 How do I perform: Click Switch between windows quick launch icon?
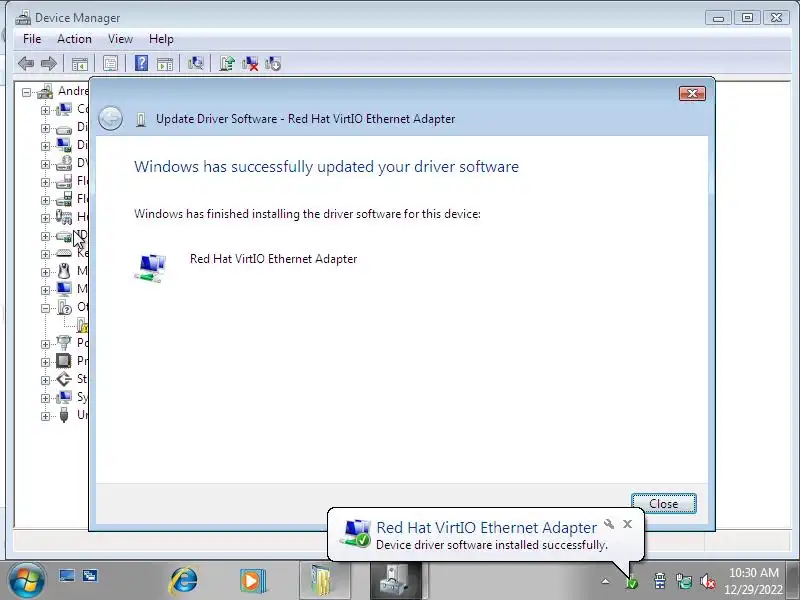[90, 576]
